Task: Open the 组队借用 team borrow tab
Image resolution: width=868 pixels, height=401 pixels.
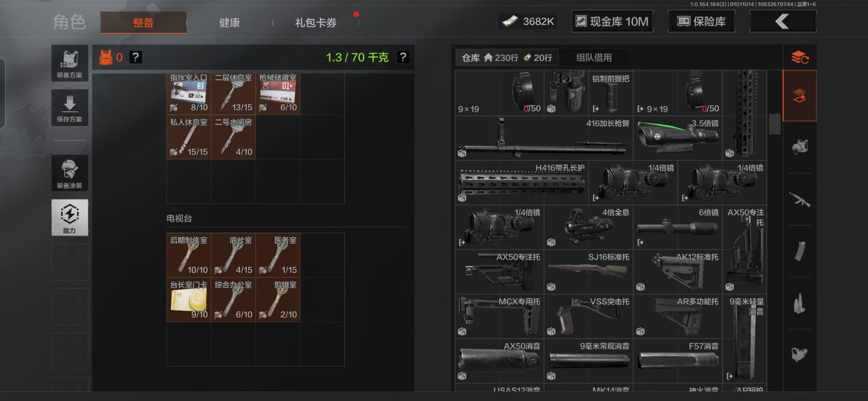Action: [x=594, y=58]
